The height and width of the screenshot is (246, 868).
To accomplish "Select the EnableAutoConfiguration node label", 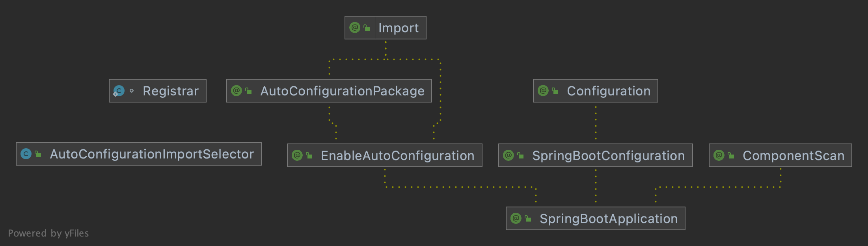I will coord(398,156).
